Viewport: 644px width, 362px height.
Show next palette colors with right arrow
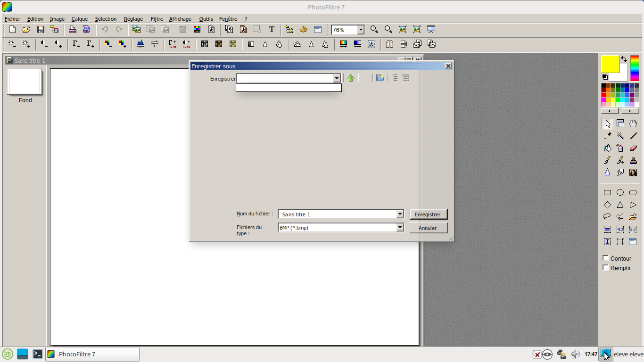click(x=630, y=111)
